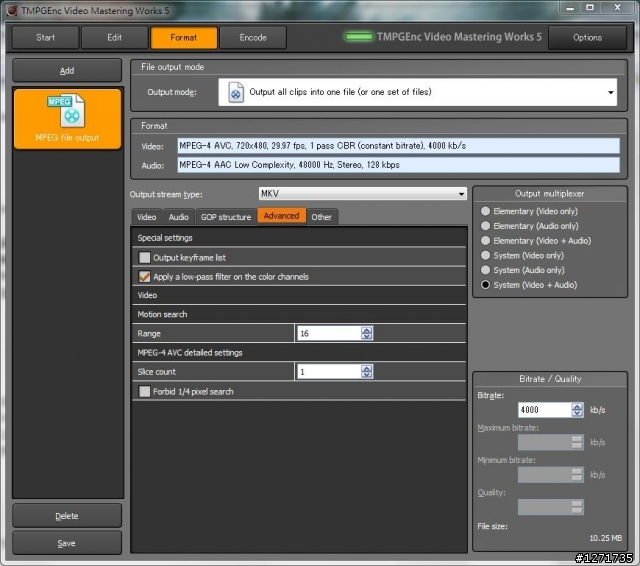
Task: Click the Motion search header
Action: tap(162, 314)
